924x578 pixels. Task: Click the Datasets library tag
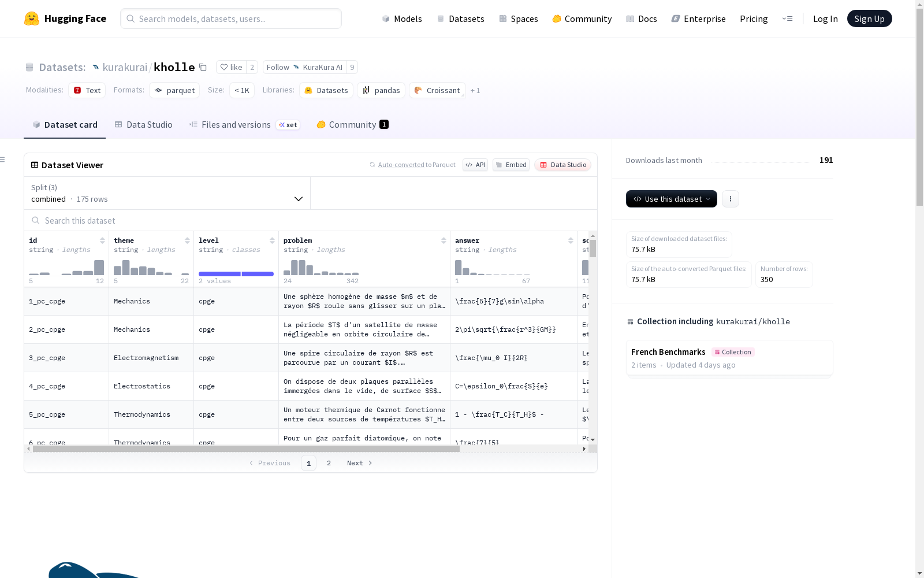[x=326, y=90]
